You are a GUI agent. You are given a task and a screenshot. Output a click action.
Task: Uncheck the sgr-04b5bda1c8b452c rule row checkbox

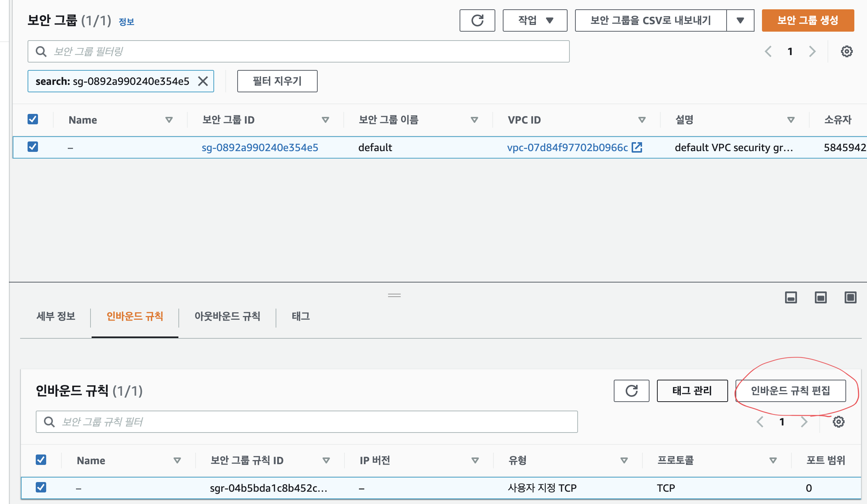pyautogui.click(x=41, y=487)
